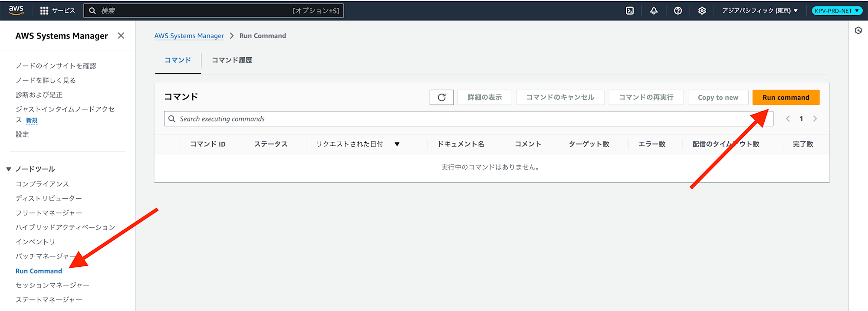Open インベントリ in sidebar
The height and width of the screenshot is (311, 868).
click(36, 242)
